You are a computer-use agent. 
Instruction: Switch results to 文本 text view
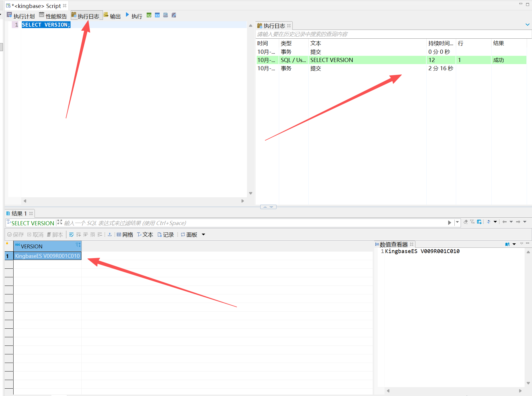click(145, 234)
